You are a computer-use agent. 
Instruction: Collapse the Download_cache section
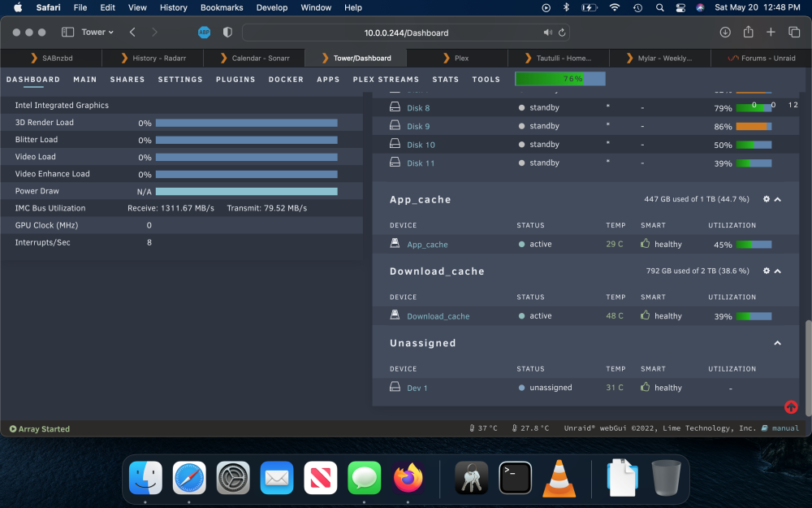click(x=777, y=271)
